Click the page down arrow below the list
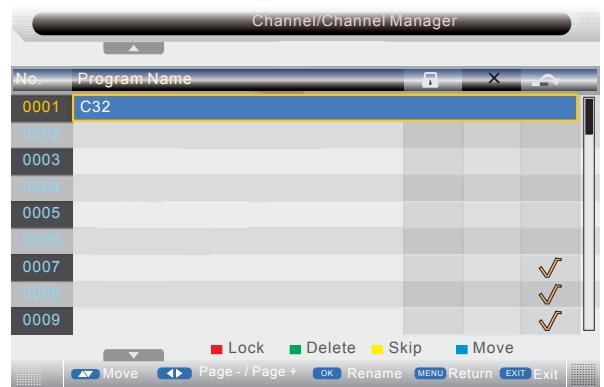This screenshot has height=387, width=604. click(x=134, y=355)
